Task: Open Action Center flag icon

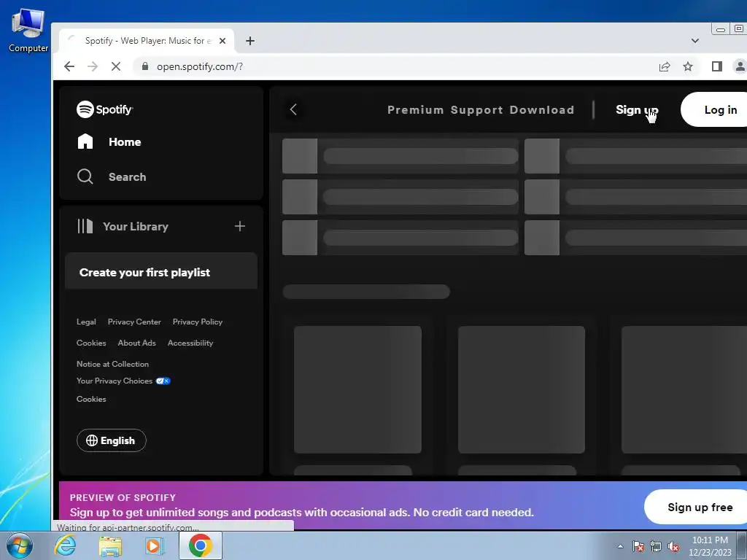Action: click(x=638, y=546)
